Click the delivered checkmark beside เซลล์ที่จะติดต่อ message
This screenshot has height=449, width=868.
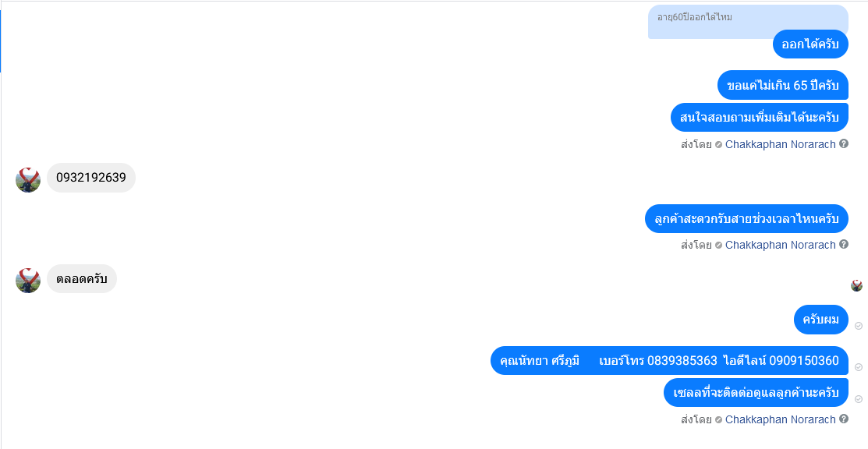[859, 399]
